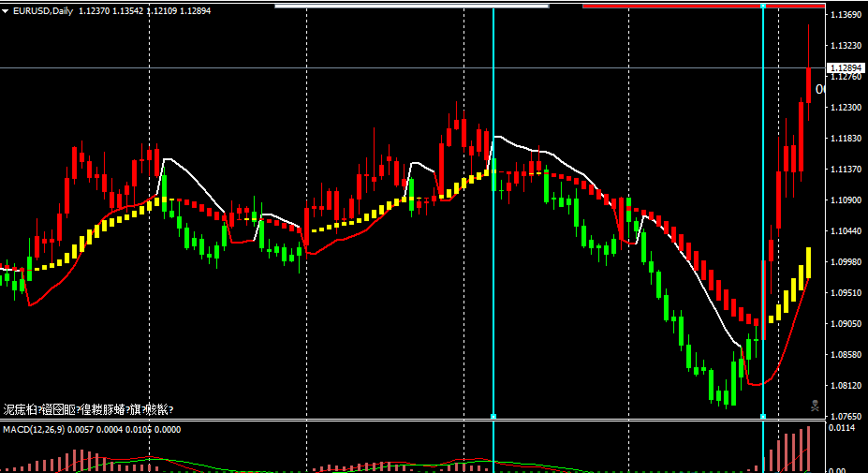Click the white horizontal bar at chart top

tap(411, 6)
